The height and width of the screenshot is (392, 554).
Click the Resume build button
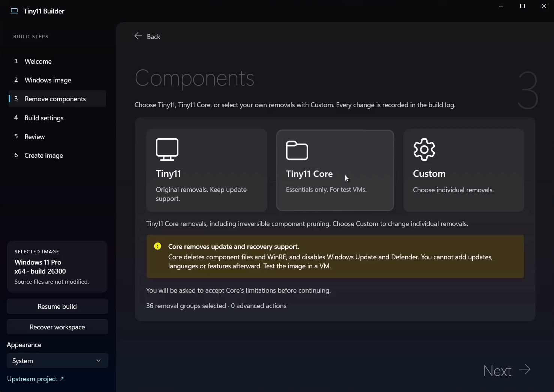coord(57,306)
